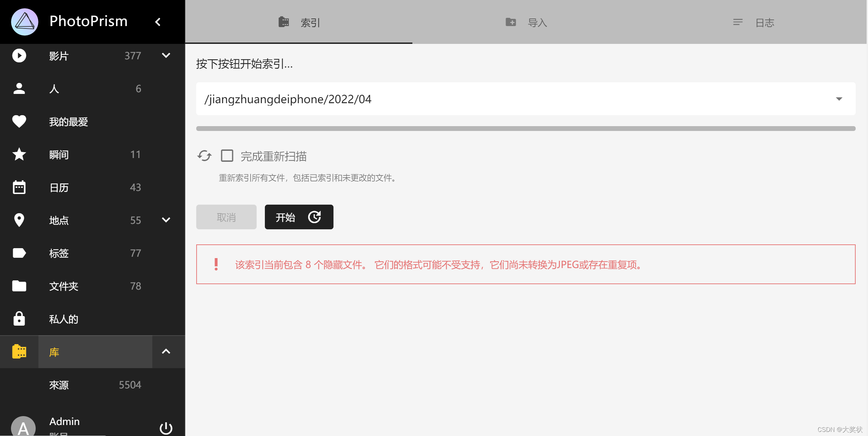Viewport: 868px width, 436px height.
Task: Expand the 影片 submenu chevron
Action: (x=166, y=56)
